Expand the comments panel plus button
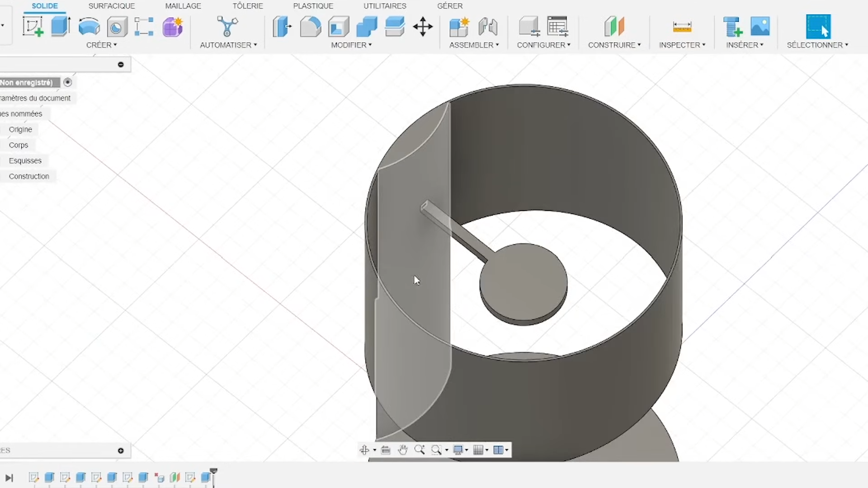 click(121, 450)
